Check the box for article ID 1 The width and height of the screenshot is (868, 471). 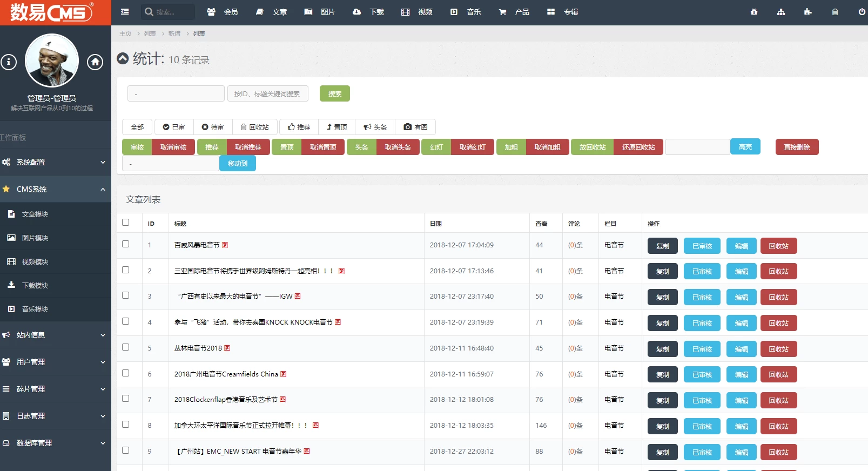coord(126,244)
